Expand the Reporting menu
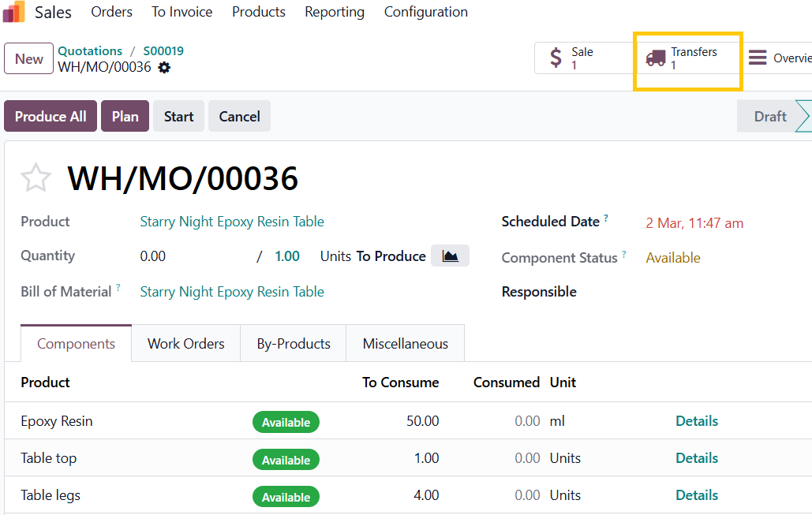 [x=335, y=12]
